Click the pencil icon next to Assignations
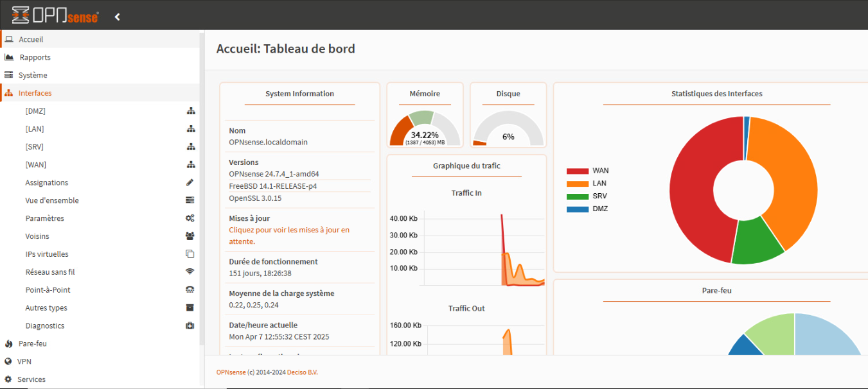 point(190,182)
